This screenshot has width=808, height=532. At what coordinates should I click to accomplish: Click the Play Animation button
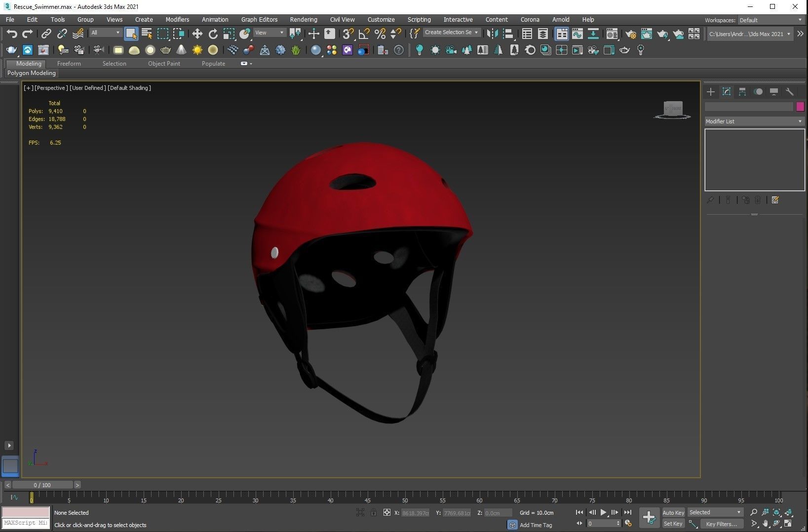(603, 513)
